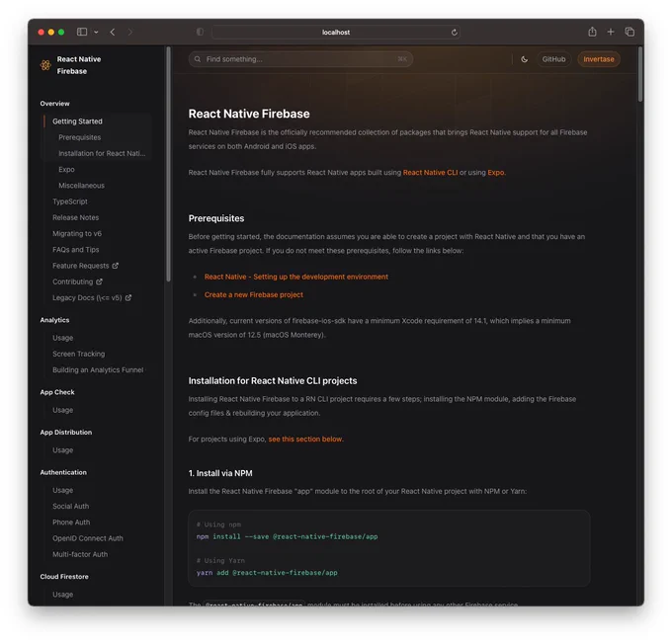
Task: Click the privacy shield icon beside address bar
Action: click(x=200, y=32)
